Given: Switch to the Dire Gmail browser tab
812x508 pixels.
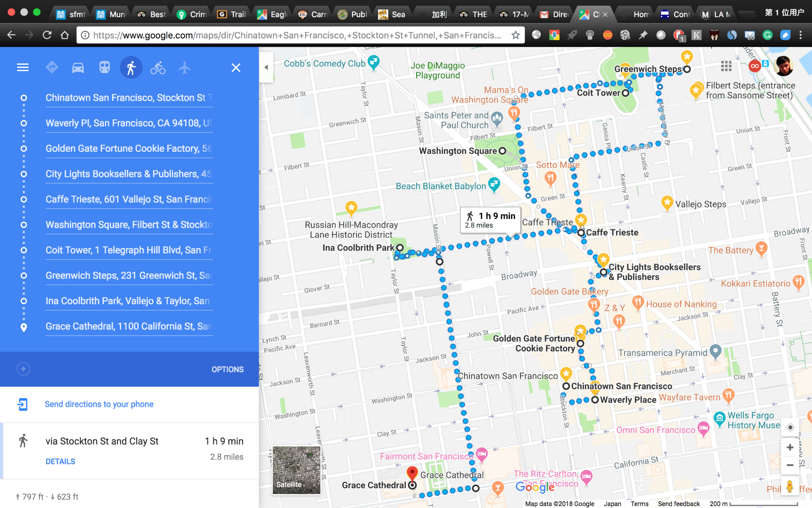Looking at the screenshot, I should [x=555, y=14].
